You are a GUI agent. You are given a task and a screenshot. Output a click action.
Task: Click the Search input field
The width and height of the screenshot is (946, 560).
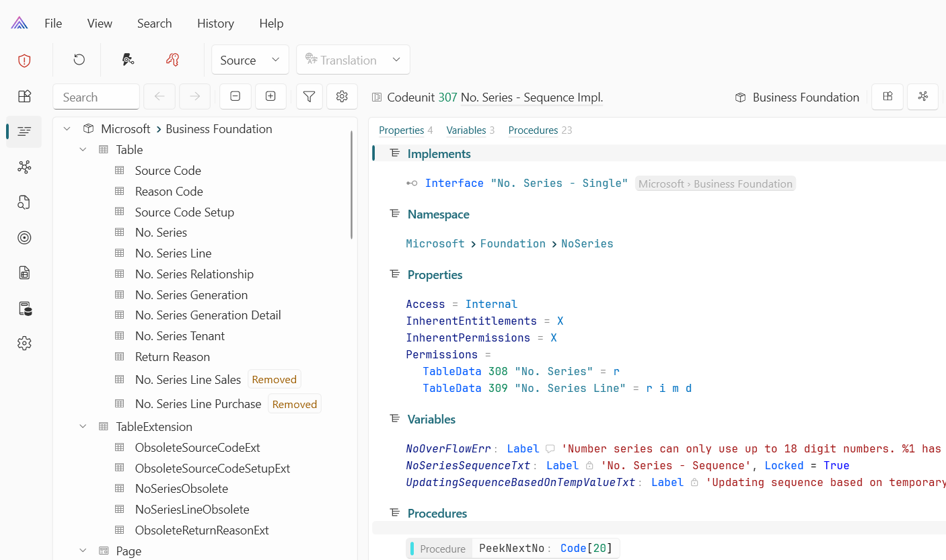tap(96, 97)
